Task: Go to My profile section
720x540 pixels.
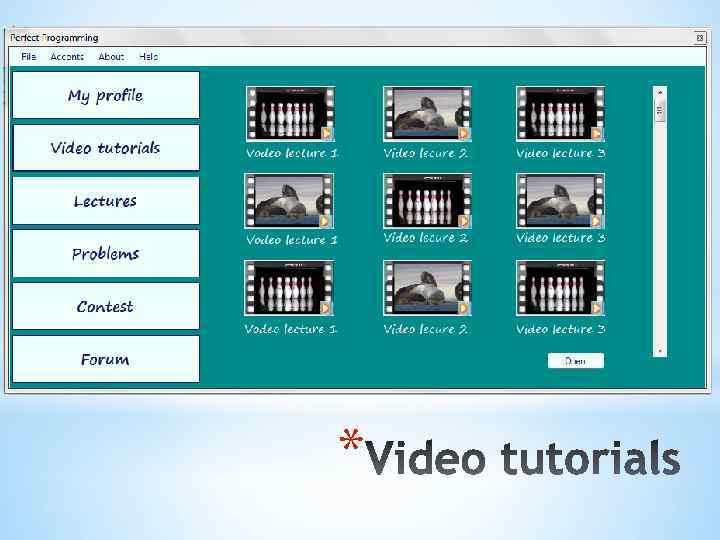Action: pyautogui.click(x=106, y=95)
